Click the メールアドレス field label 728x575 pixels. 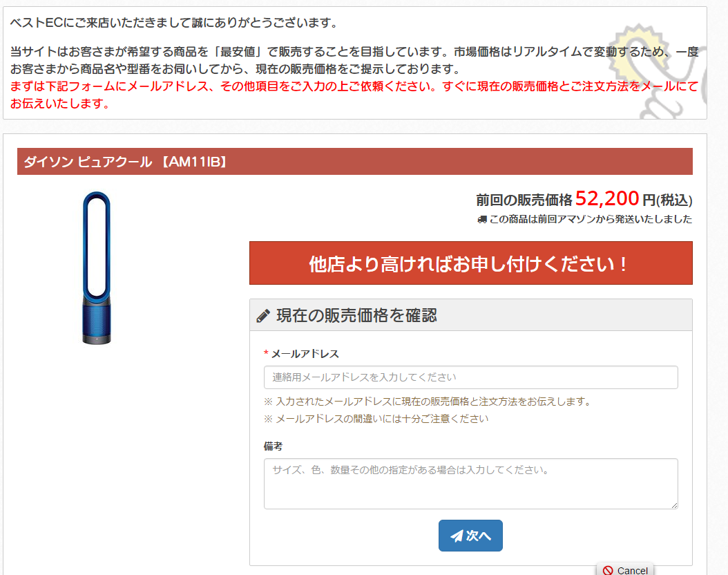pyautogui.click(x=305, y=354)
